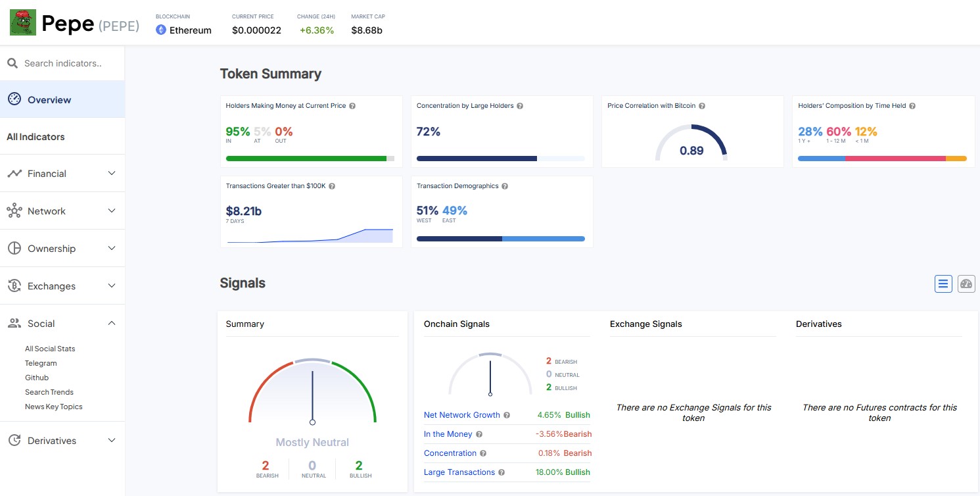Click the Exchanges bitcoin swap icon
The width and height of the screenshot is (980, 496).
click(14, 286)
